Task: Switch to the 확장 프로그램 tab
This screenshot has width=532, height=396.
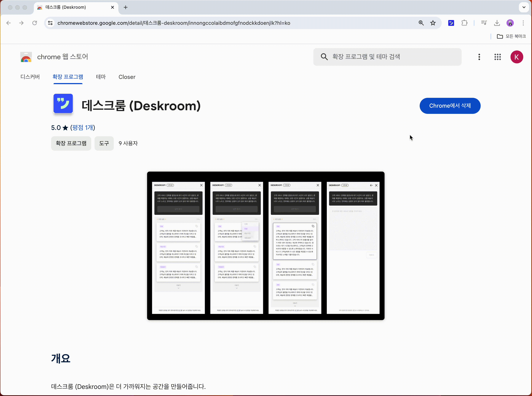Action: click(x=68, y=77)
